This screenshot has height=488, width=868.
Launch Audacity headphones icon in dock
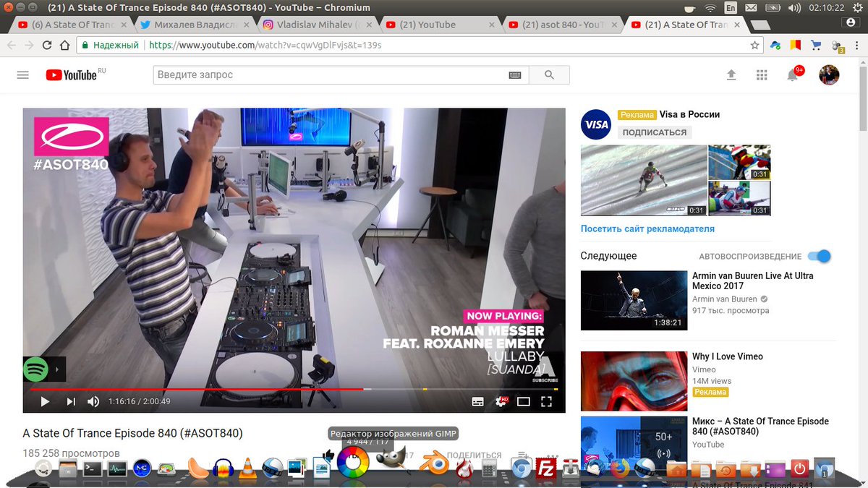point(222,468)
